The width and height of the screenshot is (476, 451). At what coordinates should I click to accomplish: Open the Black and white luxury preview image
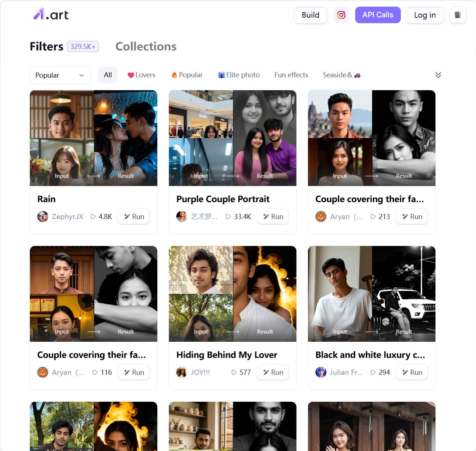372,294
